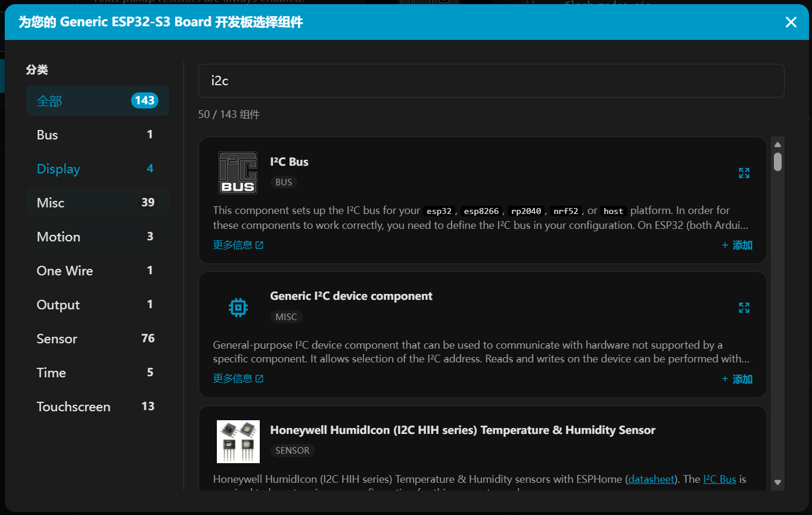
Task: Click the Generic I²C device component title
Action: click(351, 296)
